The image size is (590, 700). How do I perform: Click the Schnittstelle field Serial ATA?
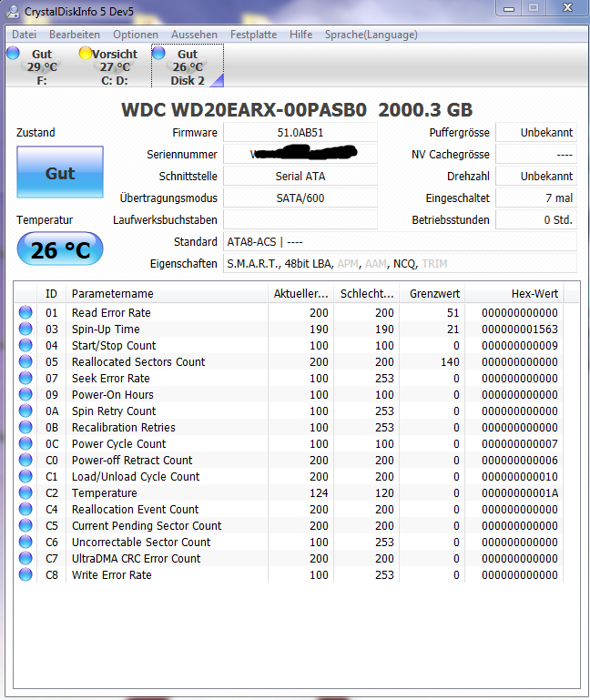[300, 177]
